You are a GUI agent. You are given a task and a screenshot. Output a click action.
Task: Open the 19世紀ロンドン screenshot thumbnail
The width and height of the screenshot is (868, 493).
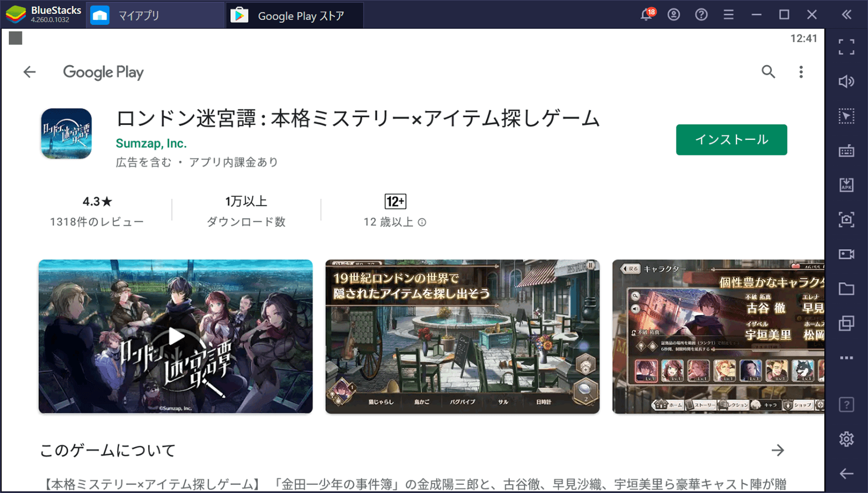[462, 336]
